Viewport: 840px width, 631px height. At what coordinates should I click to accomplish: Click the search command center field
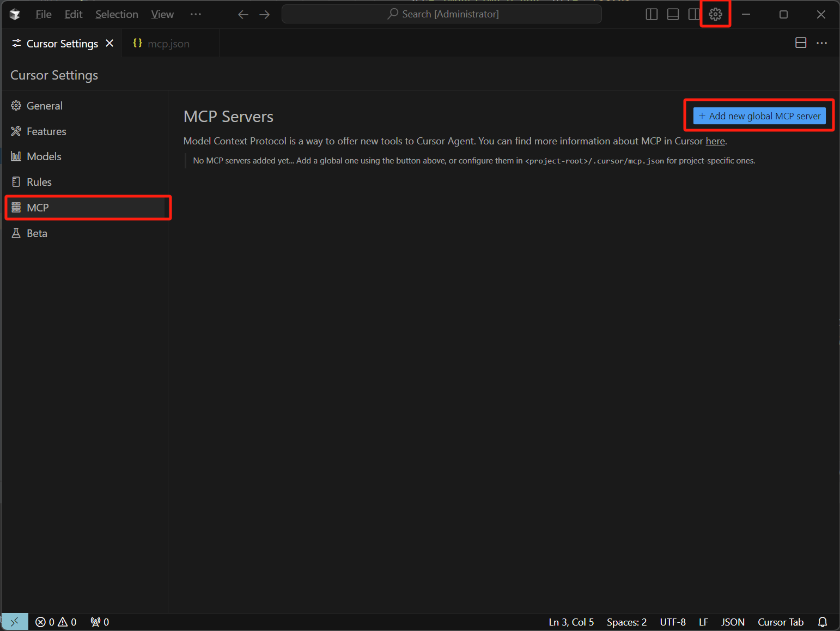tap(442, 14)
